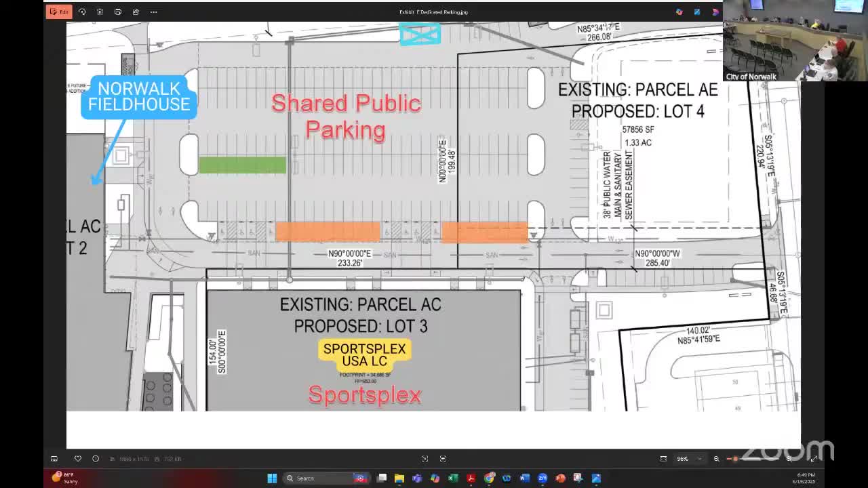Click the 'PROPOSED: LOT 4' text
868x488 pixels.
click(x=637, y=111)
